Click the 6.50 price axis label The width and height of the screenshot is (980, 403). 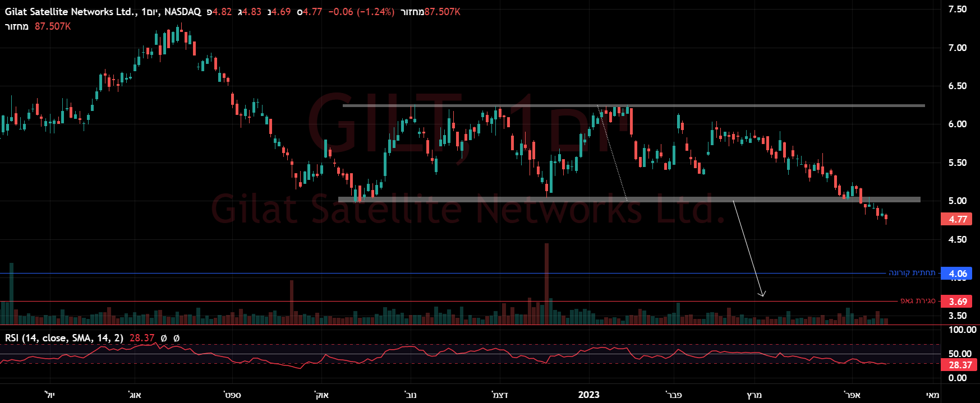[958, 86]
